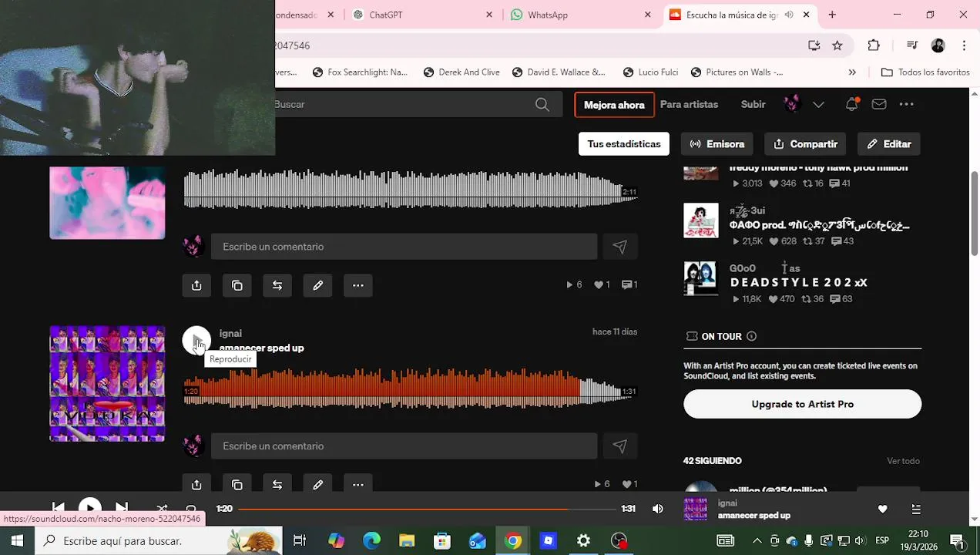
Task: Open File Explorer from taskbar
Action: click(406, 541)
